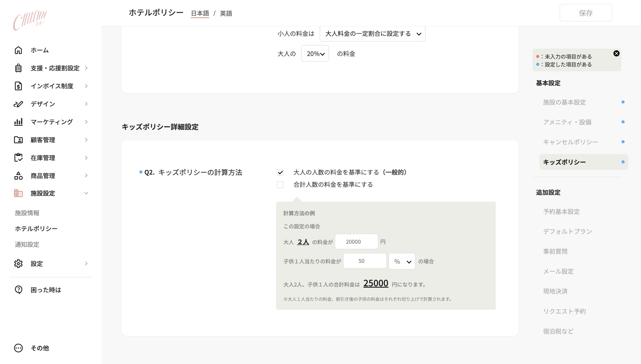The height and width of the screenshot is (364, 641).
Task: Click the 在庫管理 clipboard icon
Action: 18,157
